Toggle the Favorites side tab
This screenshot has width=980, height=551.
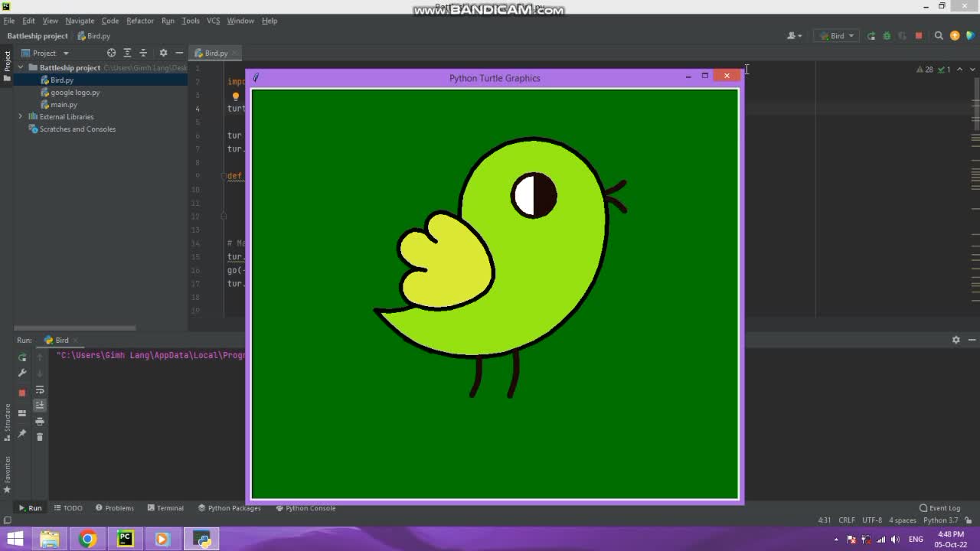tap(7, 474)
